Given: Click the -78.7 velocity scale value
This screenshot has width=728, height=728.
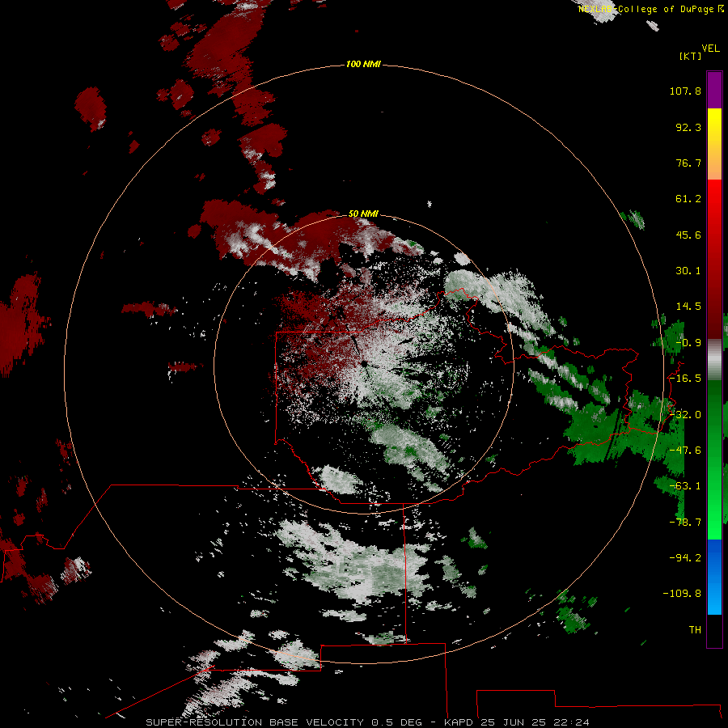Looking at the screenshot, I should (685, 523).
